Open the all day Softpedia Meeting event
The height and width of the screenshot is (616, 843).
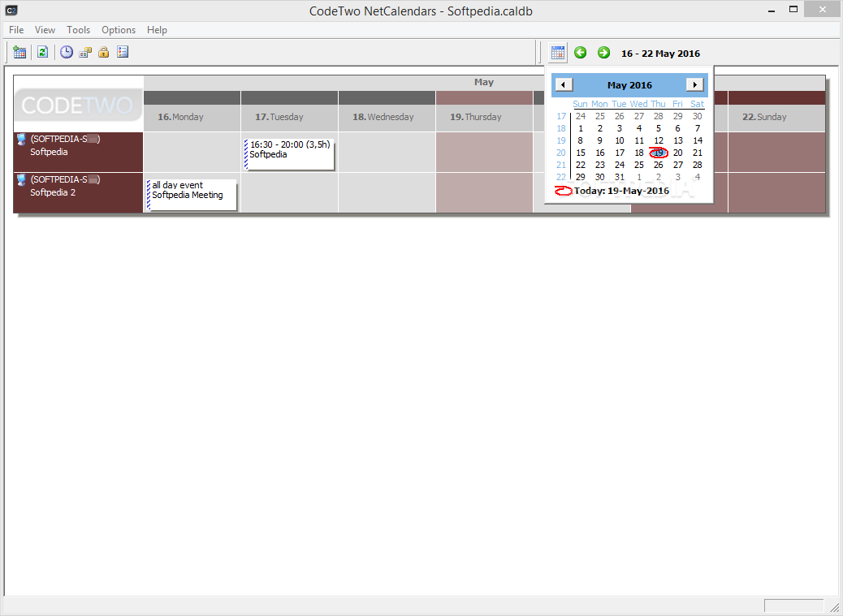(x=192, y=195)
